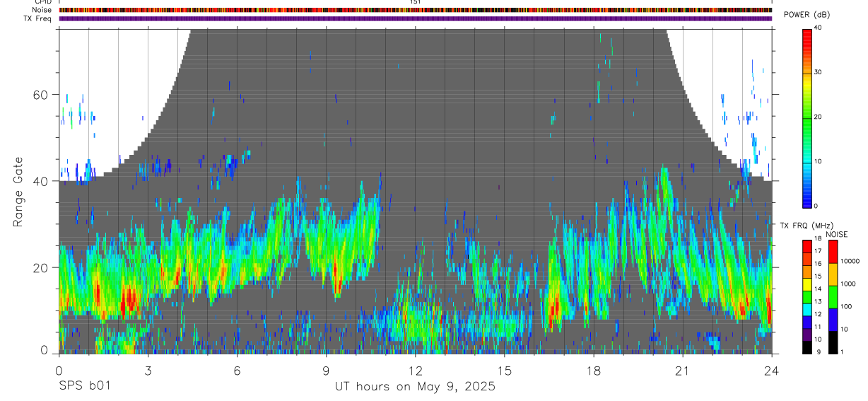The width and height of the screenshot is (868, 401).
Task: Click the '40' tick on POWER scale
Action: (x=817, y=28)
